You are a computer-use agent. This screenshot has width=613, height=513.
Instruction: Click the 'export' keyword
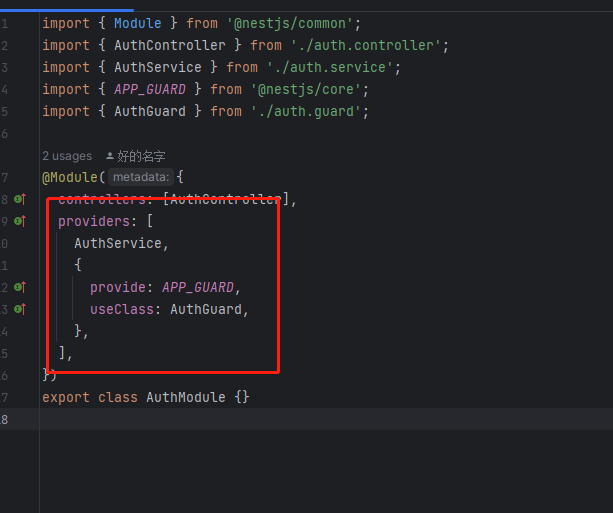[66, 398]
